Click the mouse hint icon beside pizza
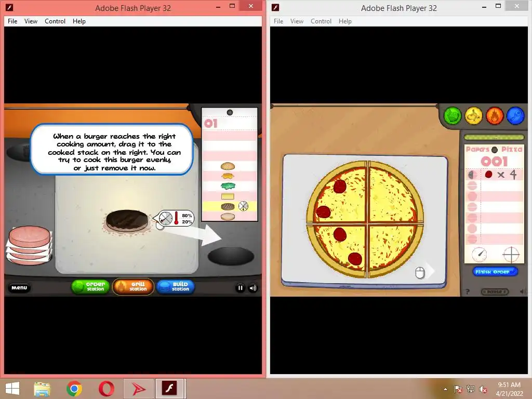Viewport: 532px width, 399px height. [x=420, y=272]
